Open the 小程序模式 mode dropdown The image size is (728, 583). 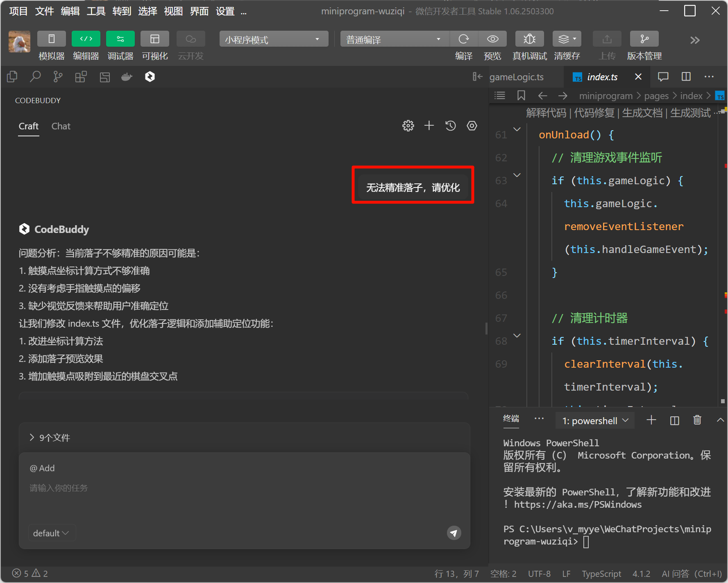point(274,39)
